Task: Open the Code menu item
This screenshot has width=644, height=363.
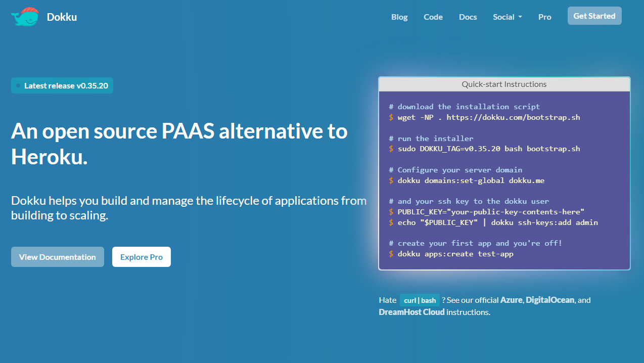Action: pyautogui.click(x=433, y=17)
